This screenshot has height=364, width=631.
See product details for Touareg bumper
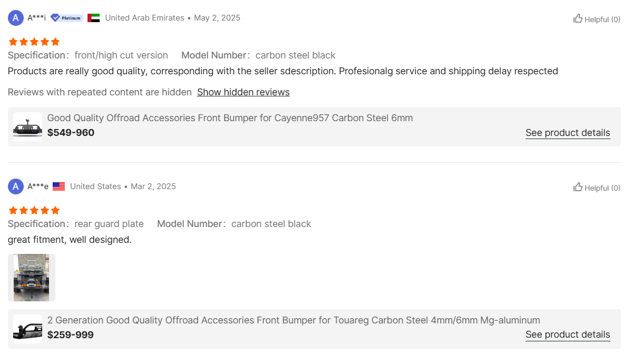[x=567, y=335]
